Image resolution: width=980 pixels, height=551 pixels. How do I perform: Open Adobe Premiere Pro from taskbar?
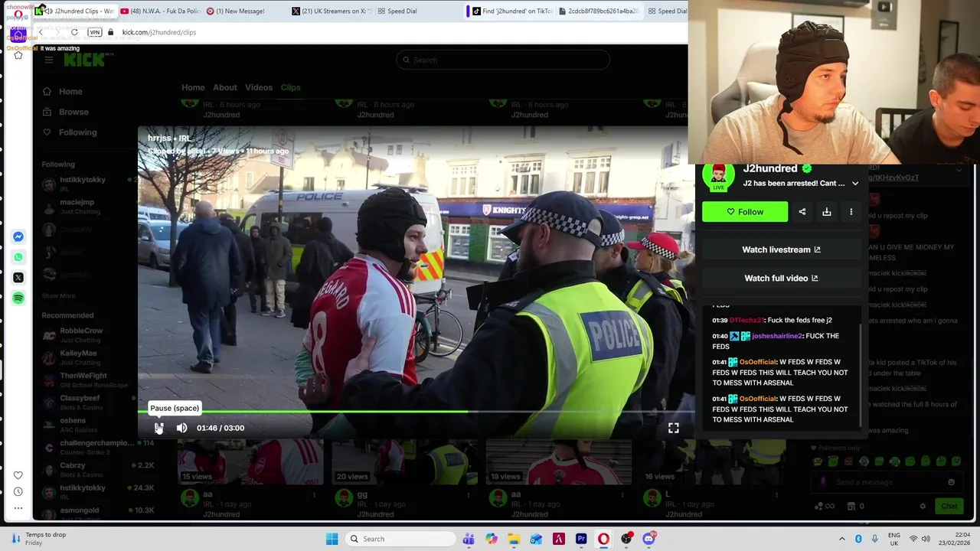pyautogui.click(x=581, y=539)
